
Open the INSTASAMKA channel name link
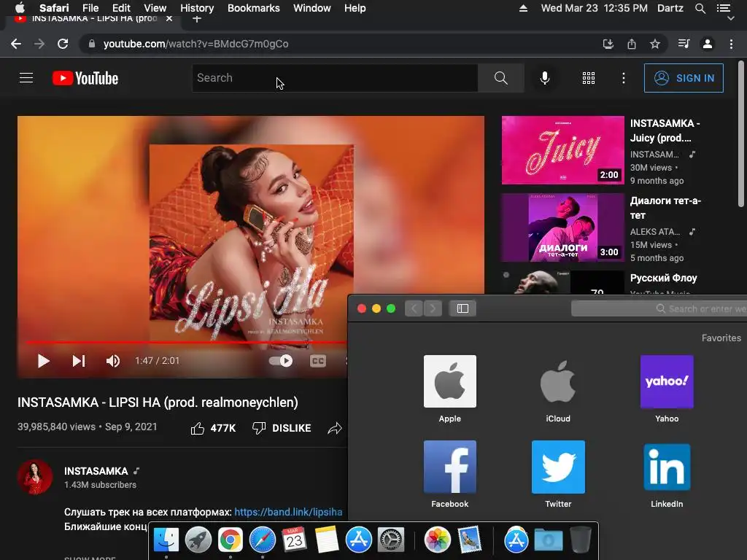tap(96, 471)
